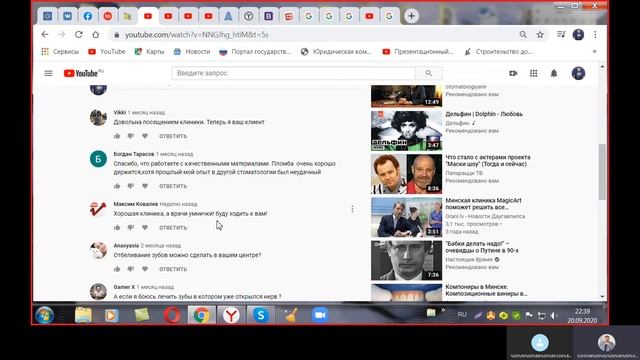Open the Строительство до... bookmark
The width and height of the screenshot is (640, 360).
[x=499, y=51]
